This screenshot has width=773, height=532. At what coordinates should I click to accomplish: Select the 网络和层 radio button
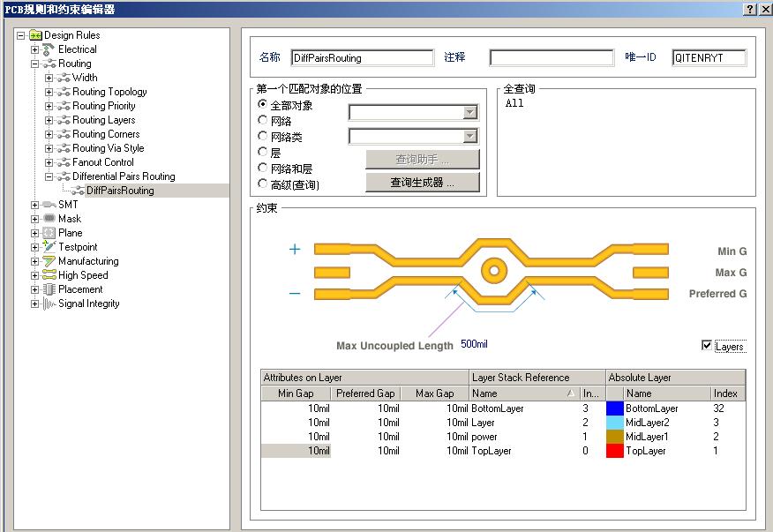click(x=263, y=168)
